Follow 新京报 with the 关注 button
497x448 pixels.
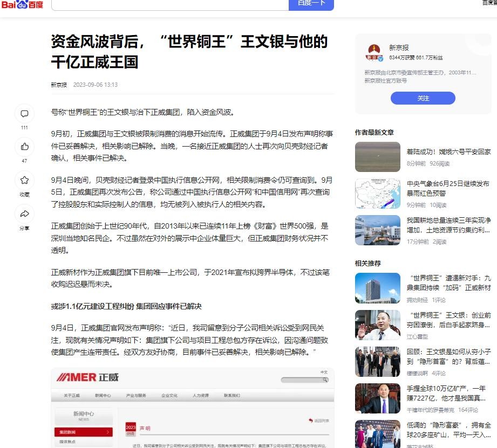click(423, 98)
